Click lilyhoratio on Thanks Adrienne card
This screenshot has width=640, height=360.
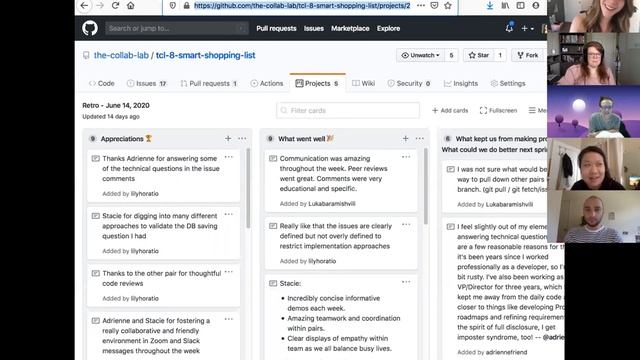click(144, 193)
